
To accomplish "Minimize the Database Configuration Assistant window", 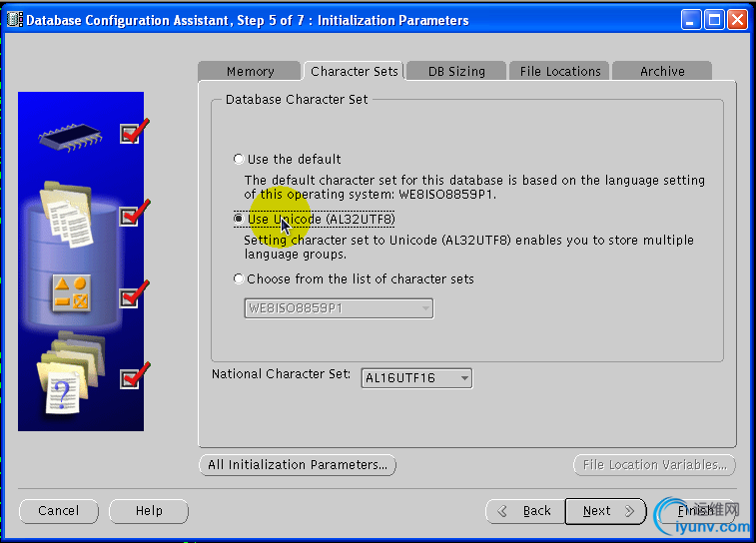I will (x=690, y=20).
